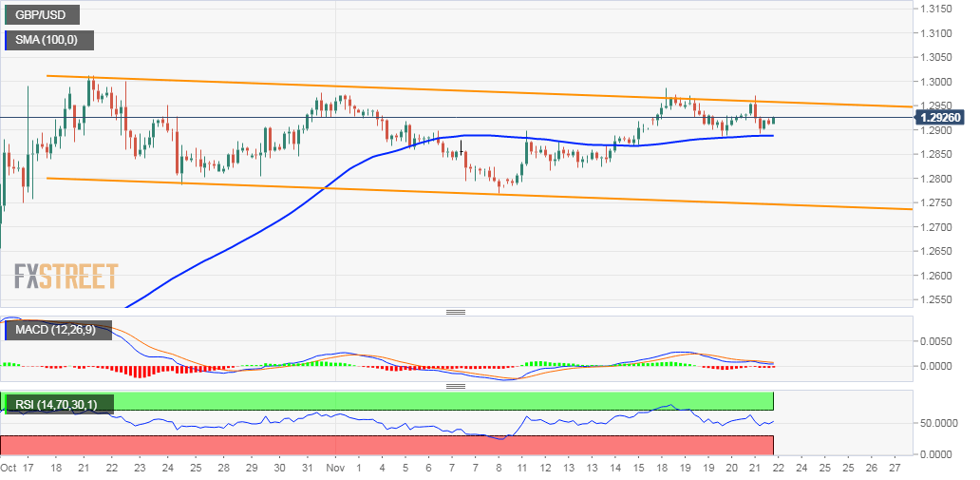Open the MACD (12,26,9) indicator label
The height and width of the screenshot is (480, 980).
60,330
